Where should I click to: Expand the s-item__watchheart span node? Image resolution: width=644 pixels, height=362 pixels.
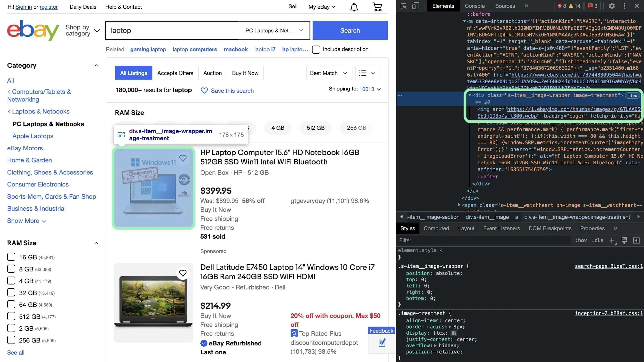(x=459, y=205)
